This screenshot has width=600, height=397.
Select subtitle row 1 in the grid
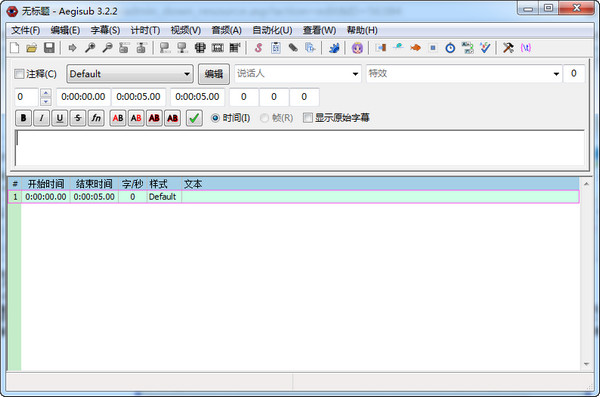[x=293, y=197]
